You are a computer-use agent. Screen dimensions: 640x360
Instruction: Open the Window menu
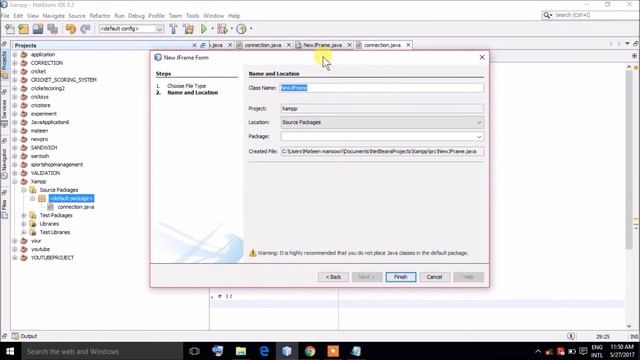point(213,16)
